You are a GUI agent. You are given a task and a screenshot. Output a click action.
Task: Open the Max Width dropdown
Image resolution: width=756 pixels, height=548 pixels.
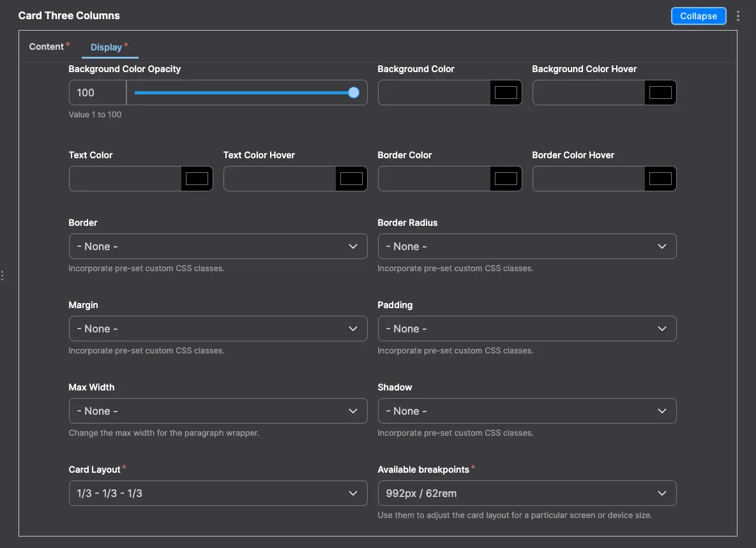pyautogui.click(x=218, y=411)
